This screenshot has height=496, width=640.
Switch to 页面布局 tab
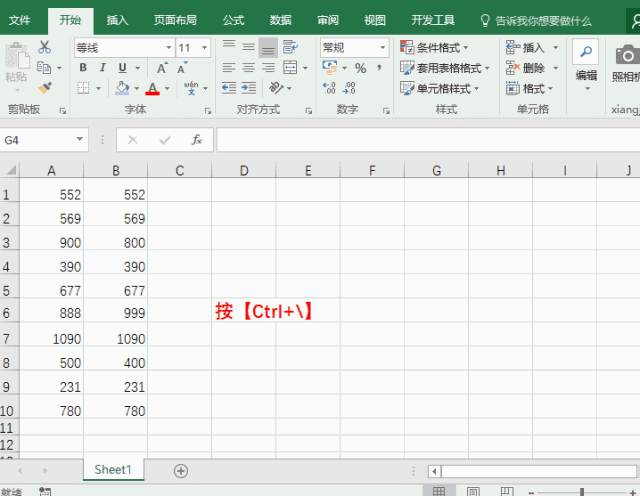(175, 20)
